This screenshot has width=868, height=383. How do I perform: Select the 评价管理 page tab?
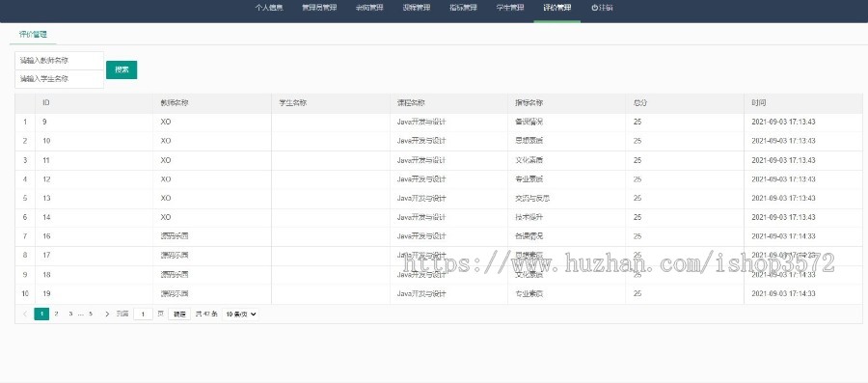coord(33,35)
